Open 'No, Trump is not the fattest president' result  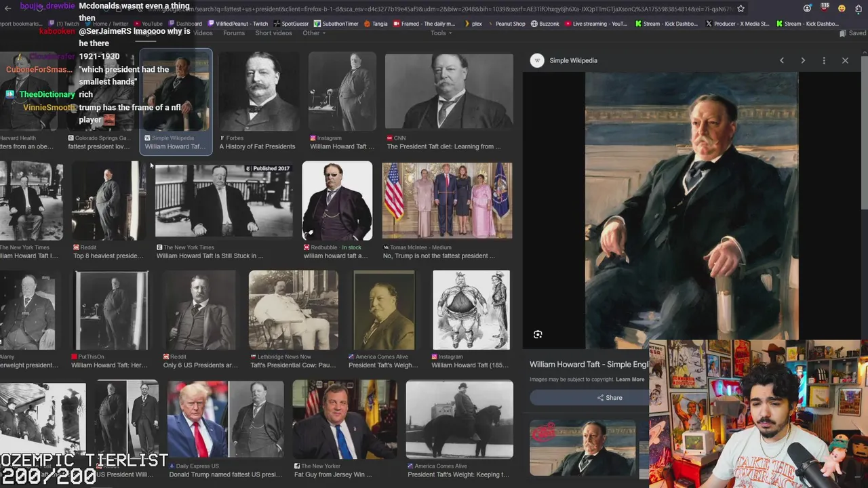[x=448, y=211]
